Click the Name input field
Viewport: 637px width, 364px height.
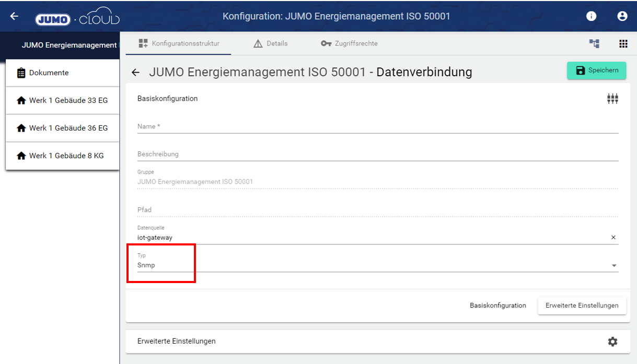[x=376, y=126]
